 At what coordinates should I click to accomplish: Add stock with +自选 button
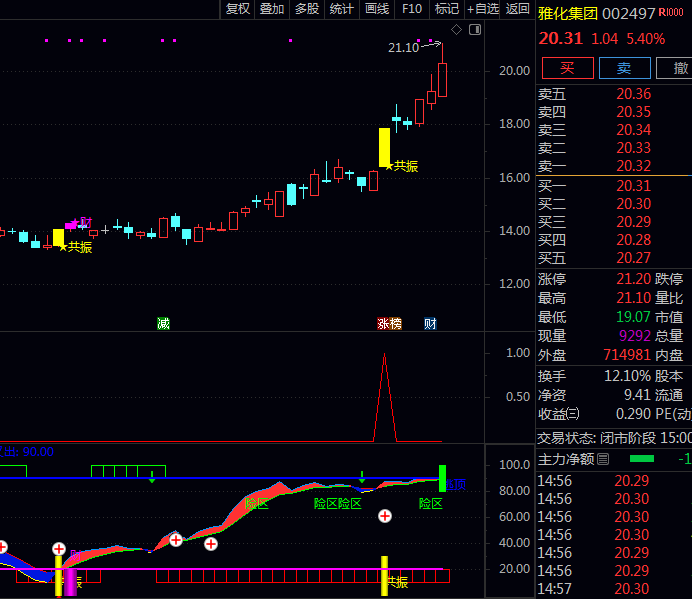tap(482, 9)
